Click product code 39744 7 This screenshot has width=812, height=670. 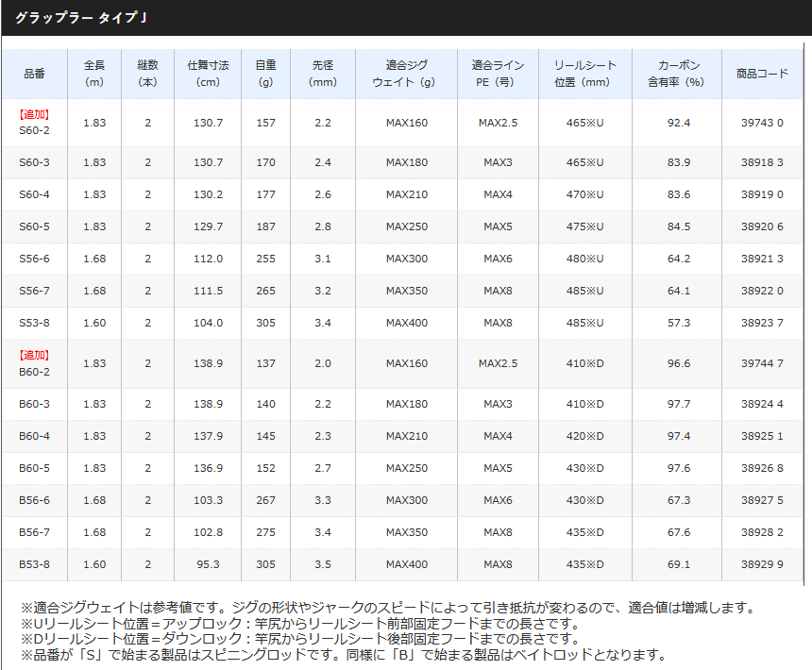761,363
